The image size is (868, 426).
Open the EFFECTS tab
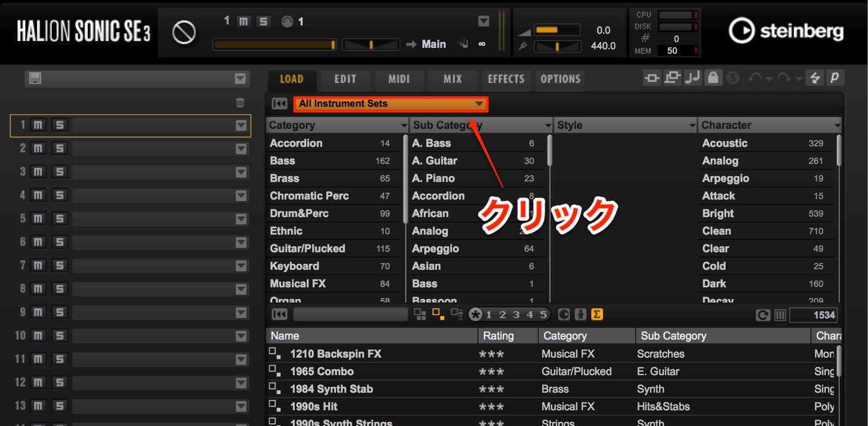click(506, 79)
